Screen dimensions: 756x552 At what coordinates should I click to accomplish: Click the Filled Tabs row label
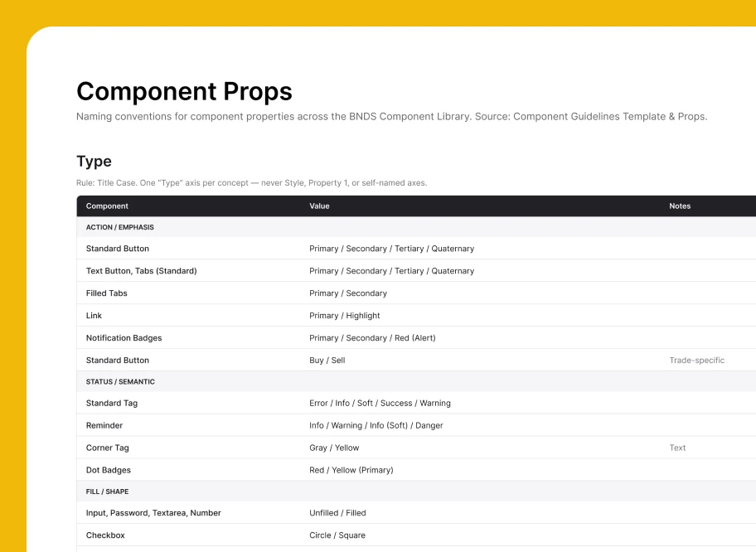(x=107, y=293)
